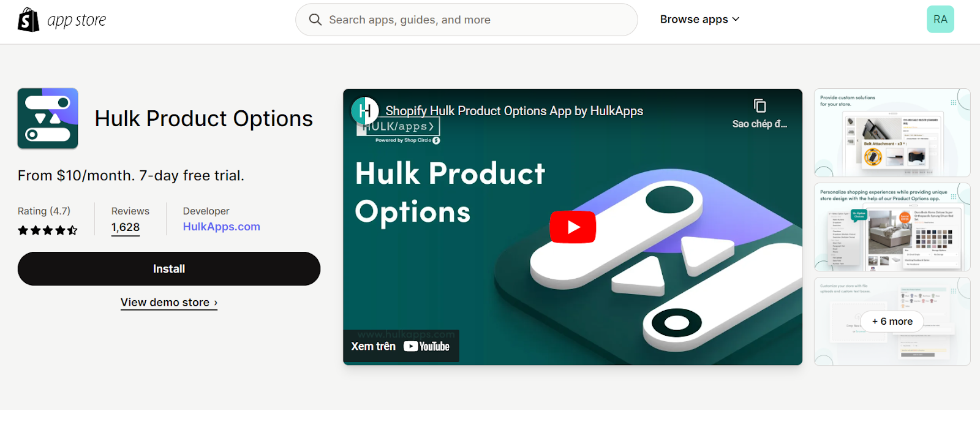
Task: Open the video title link
Action: click(514, 111)
